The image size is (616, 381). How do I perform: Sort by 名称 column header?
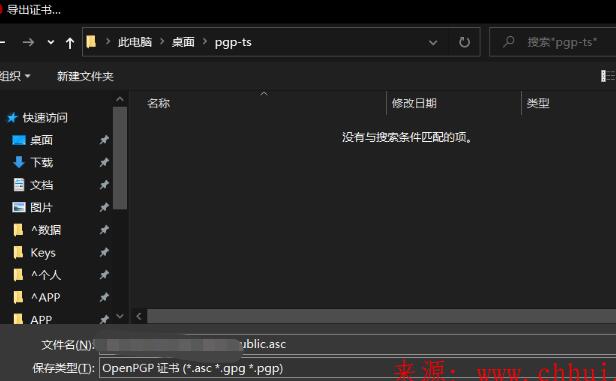[158, 103]
